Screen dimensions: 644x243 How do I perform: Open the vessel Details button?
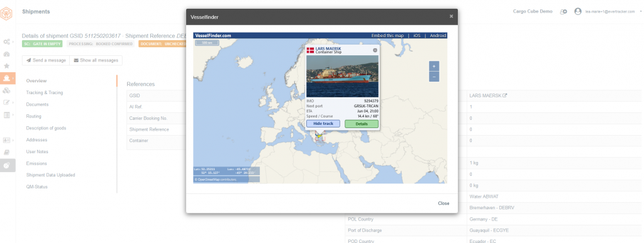(362, 123)
